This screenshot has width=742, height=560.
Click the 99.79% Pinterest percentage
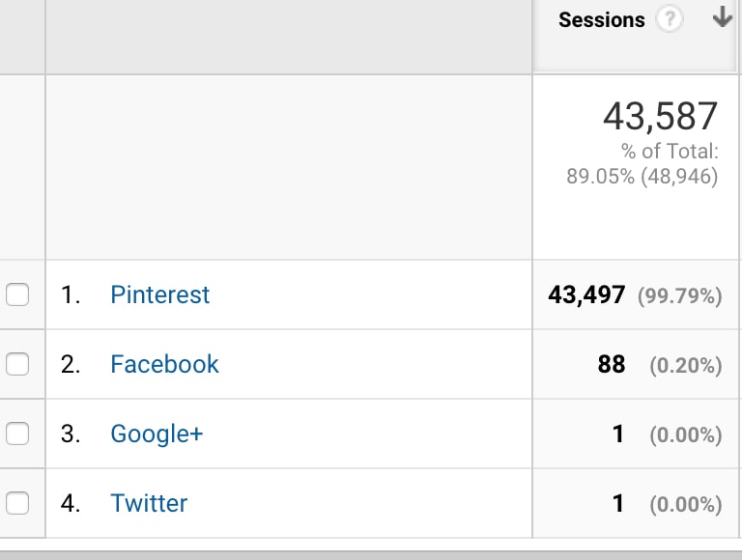[x=680, y=296]
